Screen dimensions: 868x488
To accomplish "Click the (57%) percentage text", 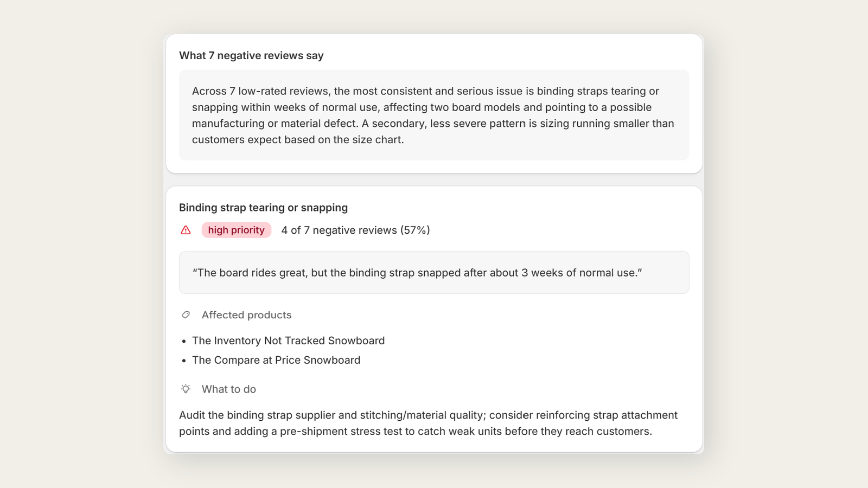I will click(415, 230).
